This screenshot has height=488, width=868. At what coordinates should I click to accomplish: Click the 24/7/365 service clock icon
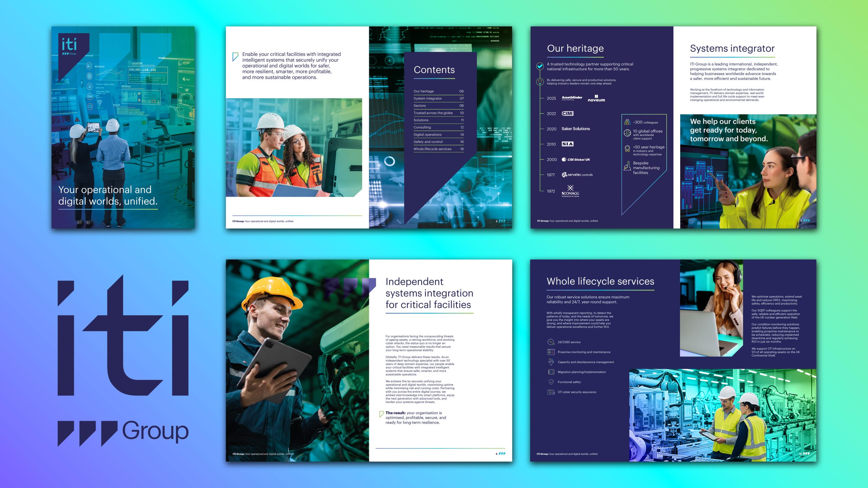coord(551,342)
